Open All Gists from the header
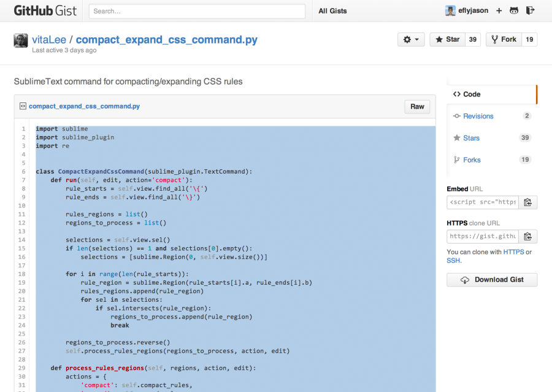 point(332,11)
